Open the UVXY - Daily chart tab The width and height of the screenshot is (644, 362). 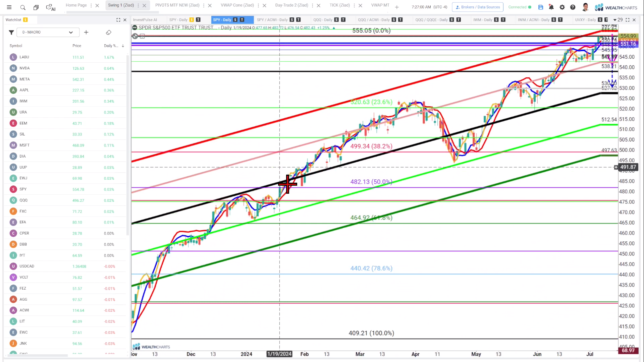click(x=586, y=20)
